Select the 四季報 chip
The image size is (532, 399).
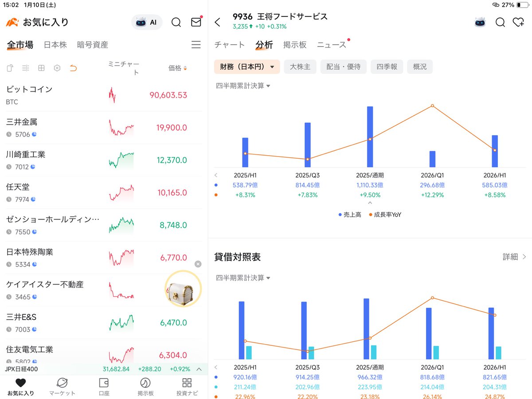pos(387,67)
